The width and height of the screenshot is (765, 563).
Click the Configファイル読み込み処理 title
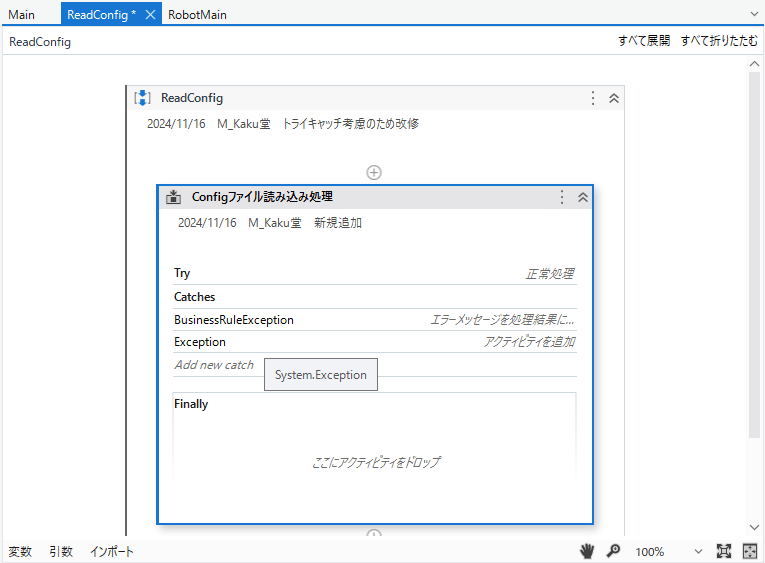coord(262,197)
